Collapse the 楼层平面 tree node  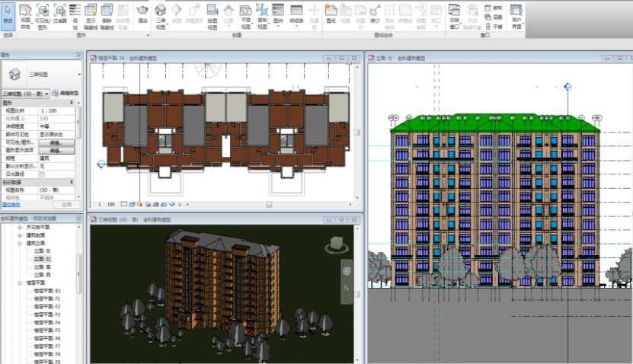(x=19, y=283)
